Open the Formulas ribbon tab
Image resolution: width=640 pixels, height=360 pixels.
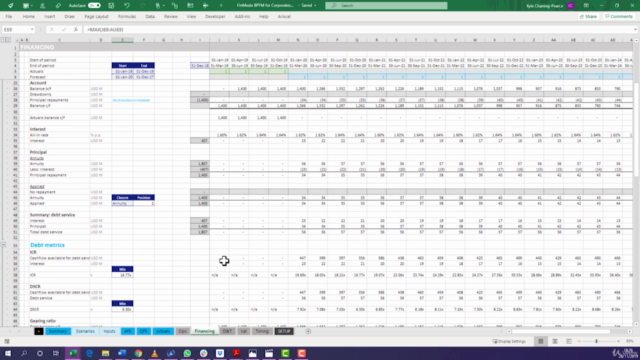(x=127, y=17)
